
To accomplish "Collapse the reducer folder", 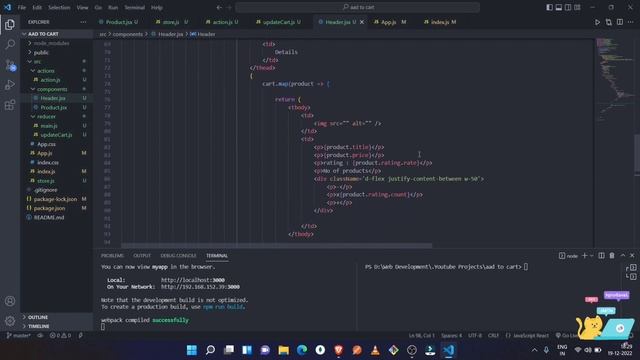I will (x=56, y=116).
